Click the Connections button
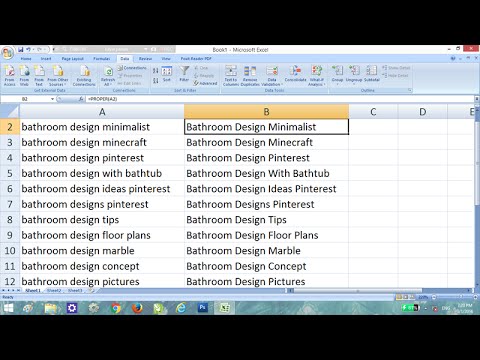This screenshot has height=360, width=480. [x=132, y=68]
